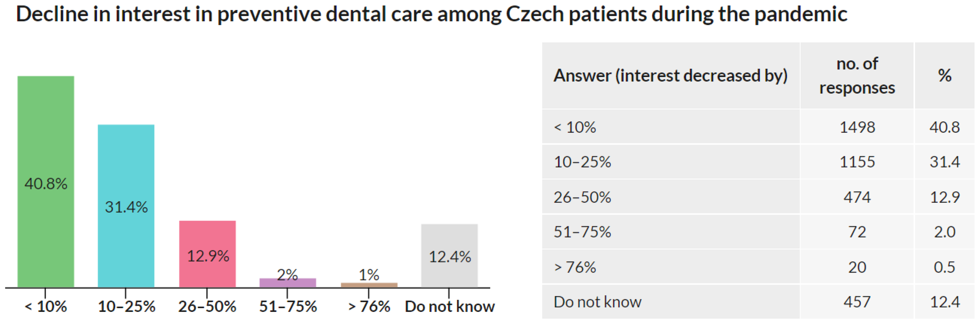
Task: Click the brown '> 76%' bar
Action: tap(369, 285)
